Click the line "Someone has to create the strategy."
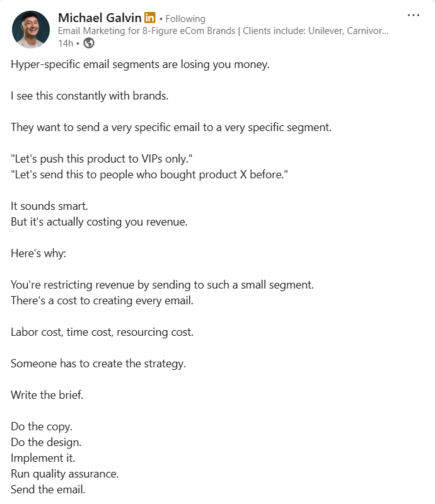 pyautogui.click(x=98, y=364)
